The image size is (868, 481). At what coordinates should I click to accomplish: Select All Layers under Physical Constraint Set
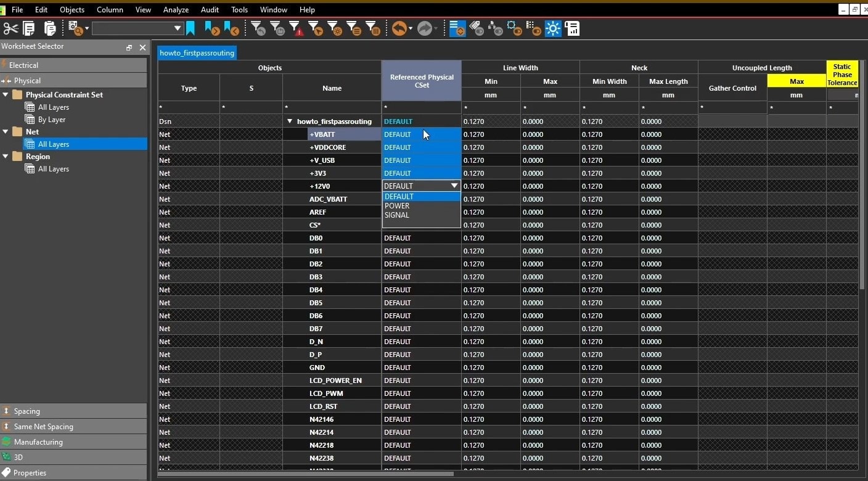click(53, 107)
